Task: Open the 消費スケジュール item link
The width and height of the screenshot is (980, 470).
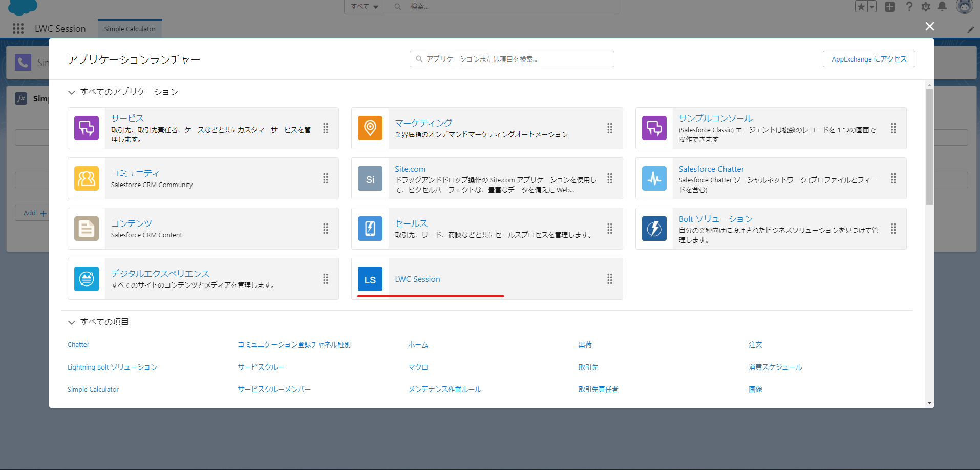Action: (x=775, y=367)
